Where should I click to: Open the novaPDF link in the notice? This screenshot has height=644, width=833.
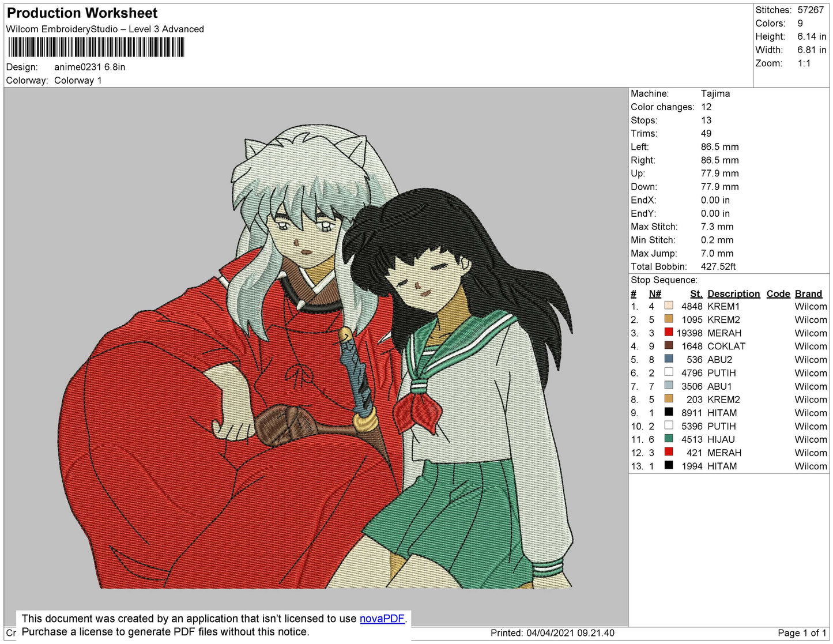382,619
